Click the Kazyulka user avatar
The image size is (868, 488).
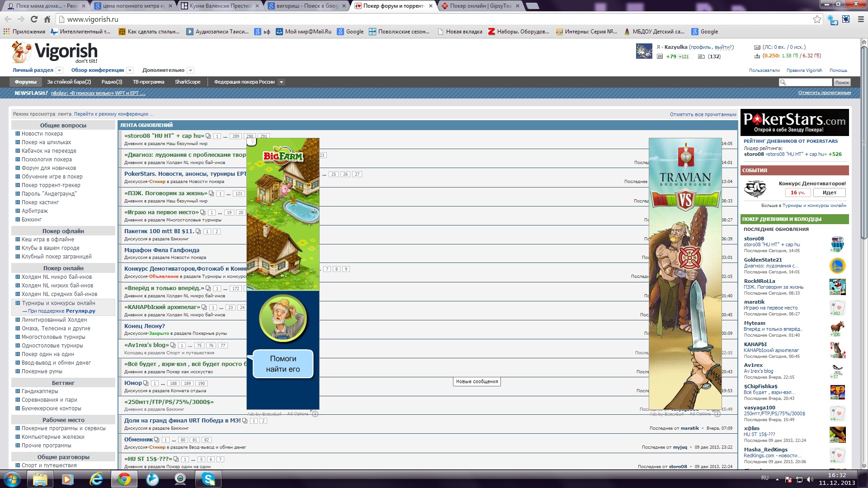(x=644, y=52)
